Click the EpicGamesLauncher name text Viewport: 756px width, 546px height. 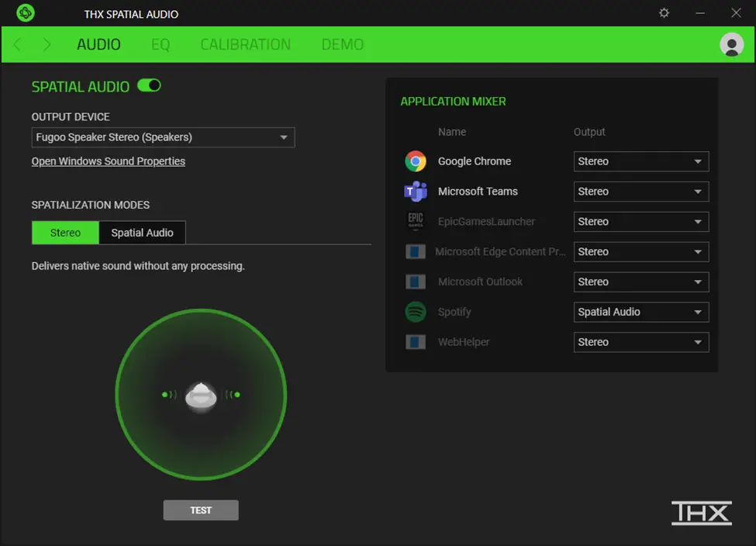click(x=486, y=221)
